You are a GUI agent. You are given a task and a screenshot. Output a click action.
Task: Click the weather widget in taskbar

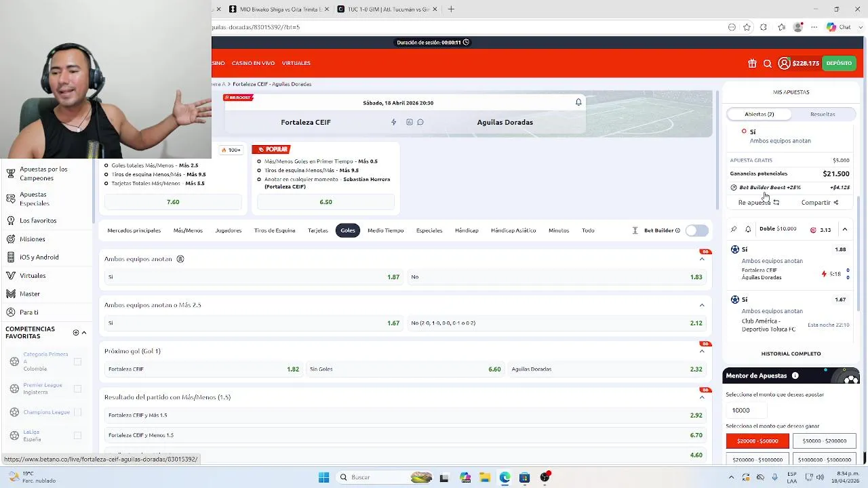tap(31, 477)
